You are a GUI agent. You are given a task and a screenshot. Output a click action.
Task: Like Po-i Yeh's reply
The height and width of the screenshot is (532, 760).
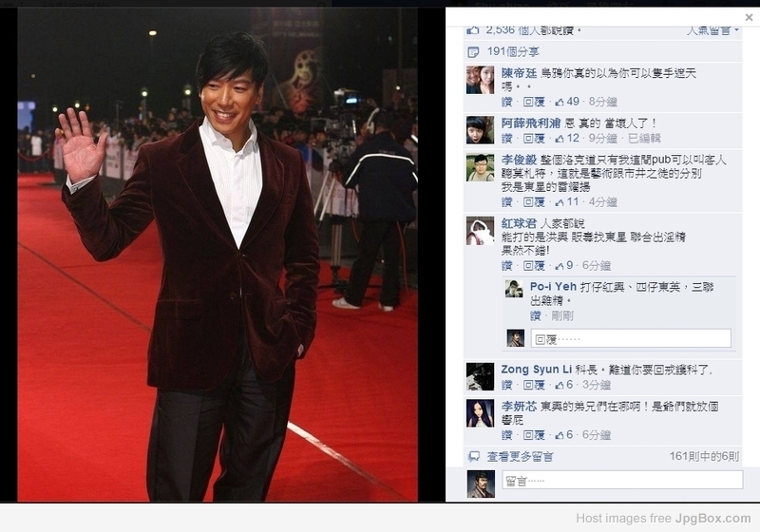coord(535,316)
